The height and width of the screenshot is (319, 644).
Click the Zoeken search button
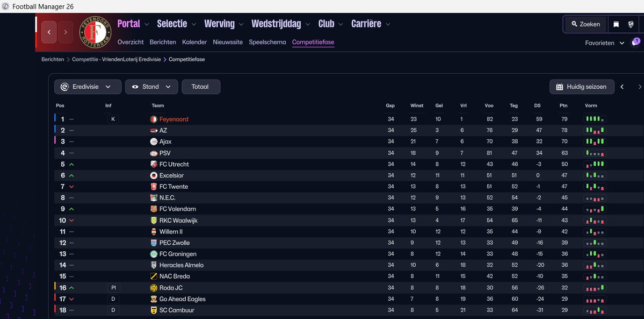tap(585, 24)
